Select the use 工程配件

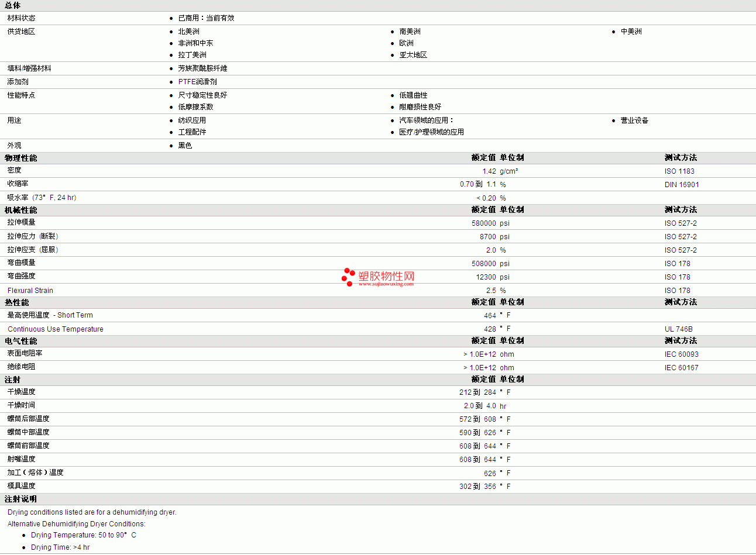point(192,132)
